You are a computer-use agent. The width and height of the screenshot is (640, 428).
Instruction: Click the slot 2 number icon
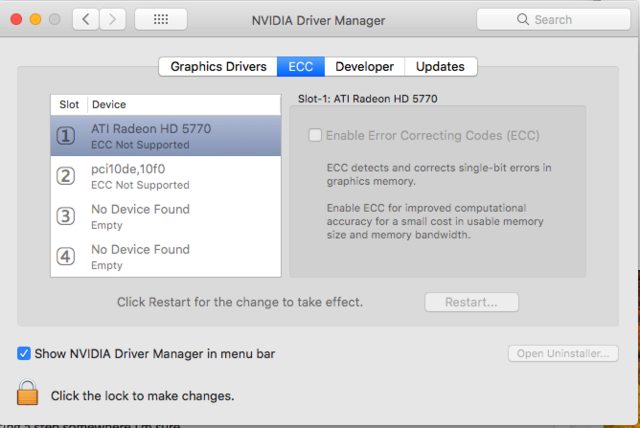pyautogui.click(x=66, y=177)
